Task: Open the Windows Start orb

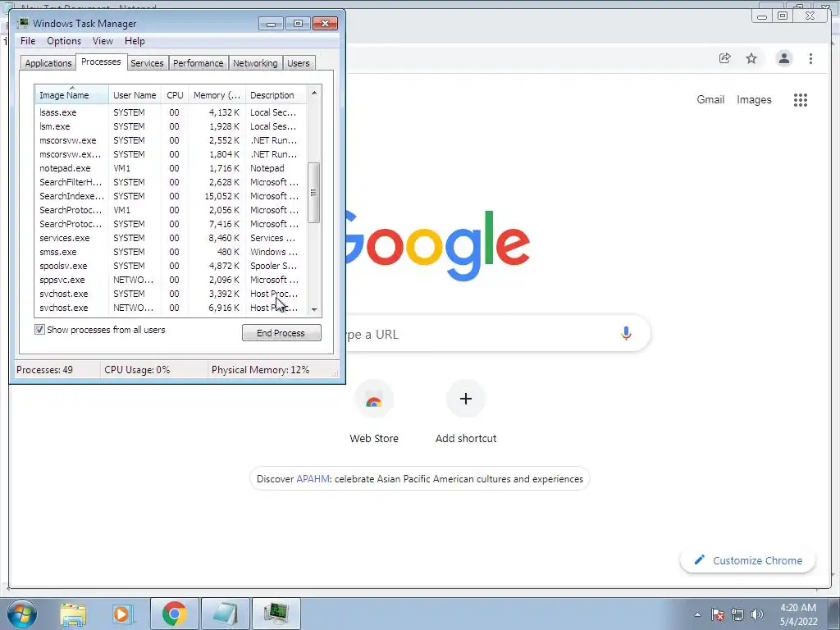Action: (22, 614)
